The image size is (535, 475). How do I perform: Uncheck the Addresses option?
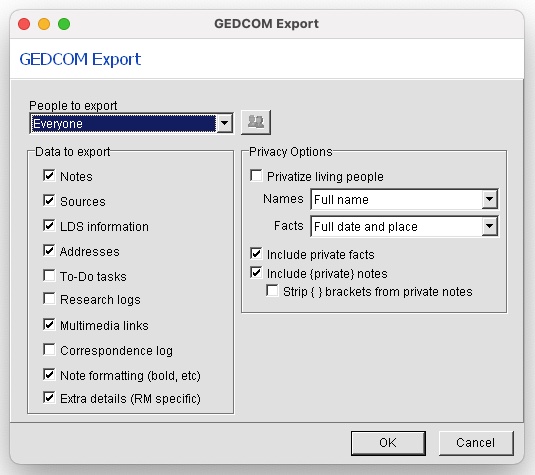49,250
